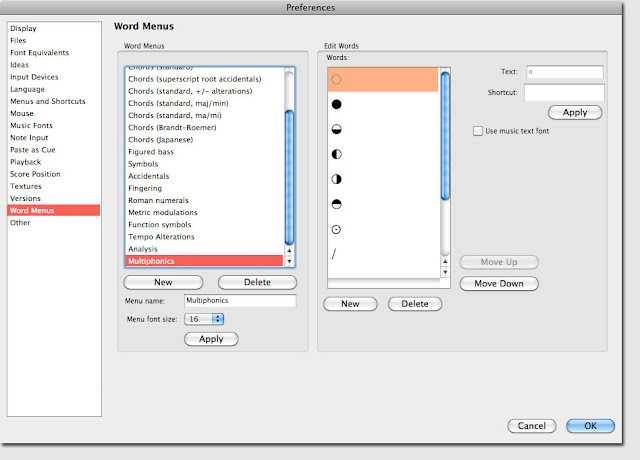Click the up arrow of Word Menus scrollbar
640x460 pixels.
[289, 251]
